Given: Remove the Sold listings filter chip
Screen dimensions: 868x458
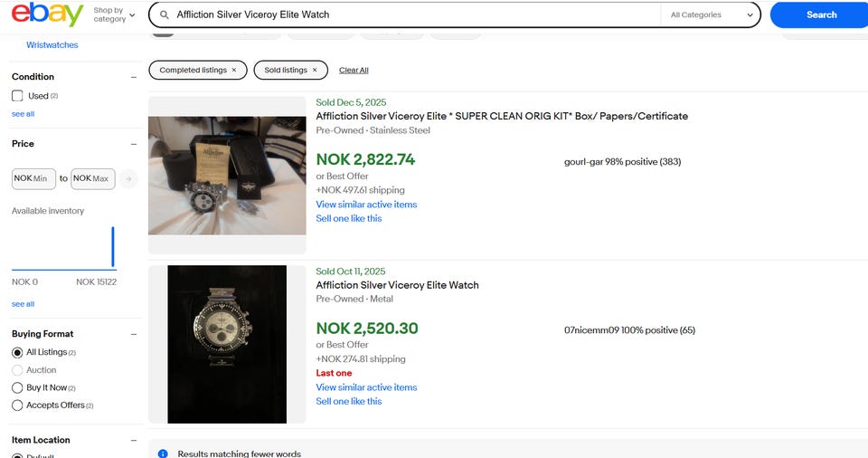Looking at the screenshot, I should [x=315, y=70].
